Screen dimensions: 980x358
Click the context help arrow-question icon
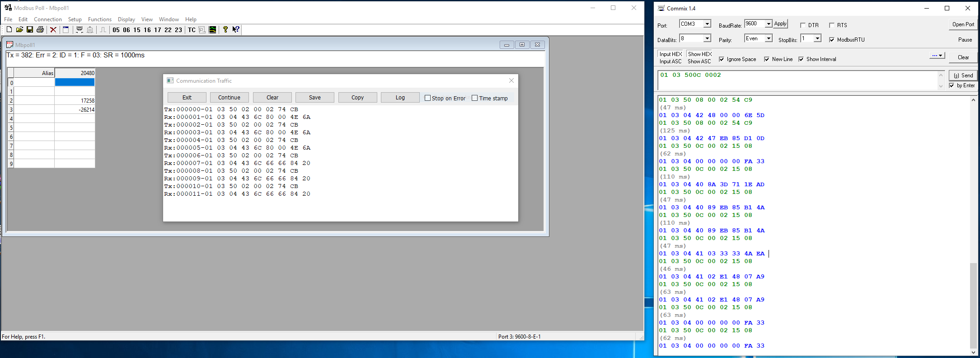click(236, 30)
